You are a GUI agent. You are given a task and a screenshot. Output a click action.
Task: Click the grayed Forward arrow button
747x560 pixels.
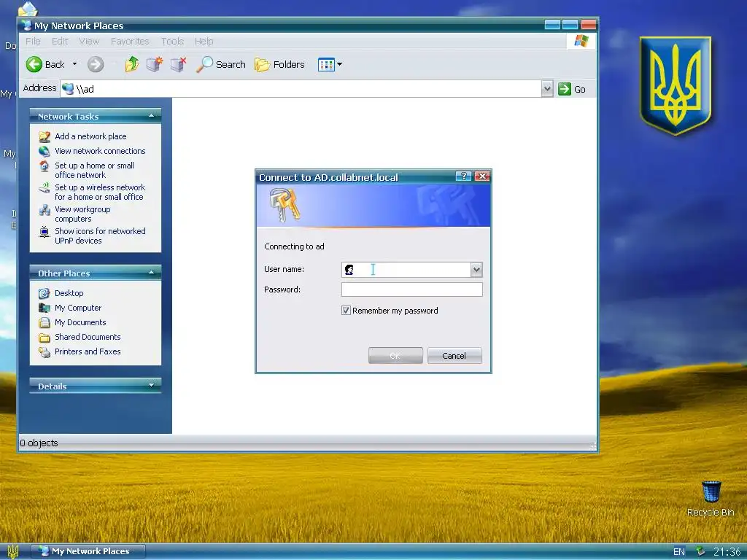point(96,64)
